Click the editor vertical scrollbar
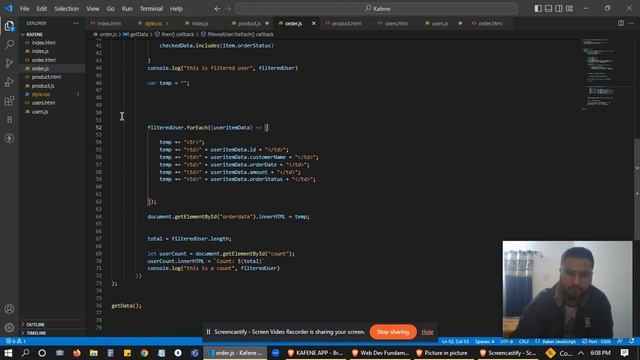 pos(637,188)
